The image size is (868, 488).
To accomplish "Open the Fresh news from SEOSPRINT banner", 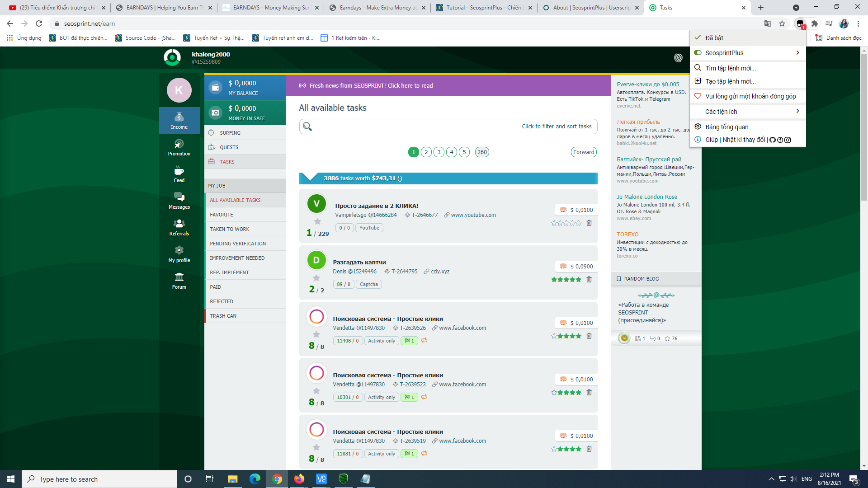I will [371, 85].
